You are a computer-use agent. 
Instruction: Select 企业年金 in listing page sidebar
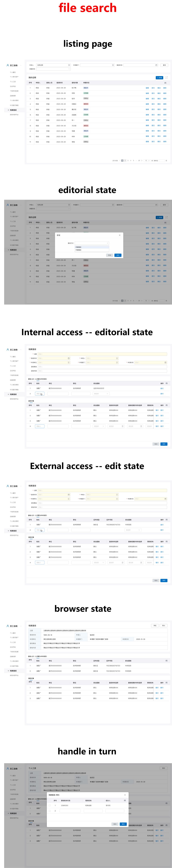(x=13, y=86)
